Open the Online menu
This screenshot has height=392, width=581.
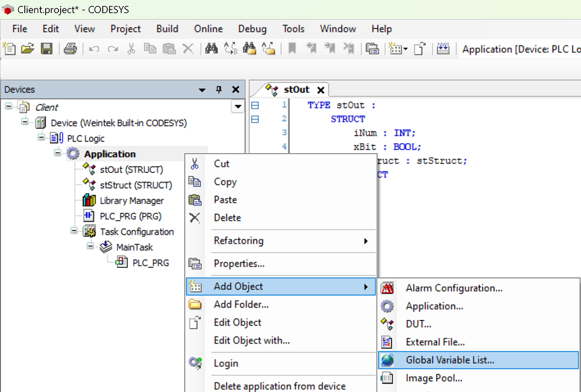[208, 29]
